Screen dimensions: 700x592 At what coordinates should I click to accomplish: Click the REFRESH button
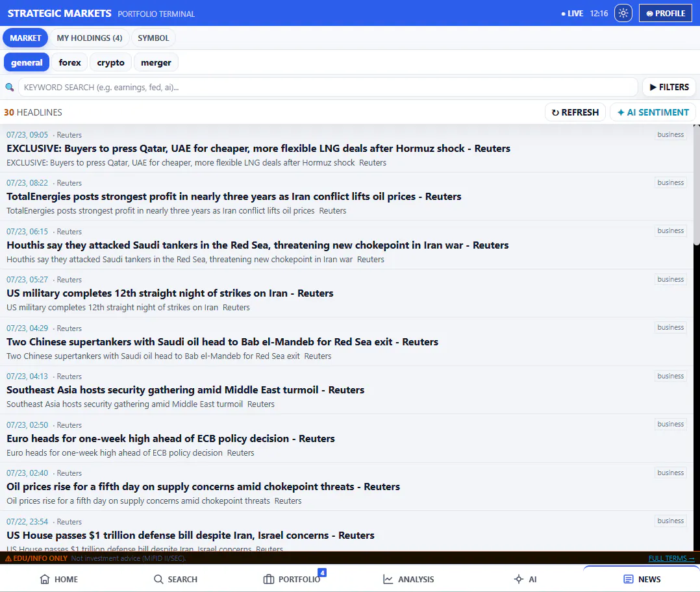coord(575,112)
